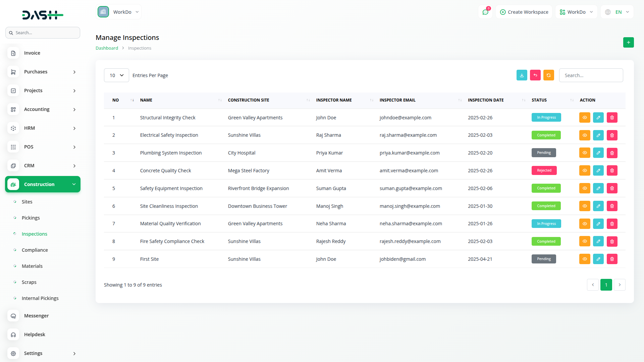Delete the Fire Safety Compliance Check row
The width and height of the screenshot is (644, 362).
[612, 241]
